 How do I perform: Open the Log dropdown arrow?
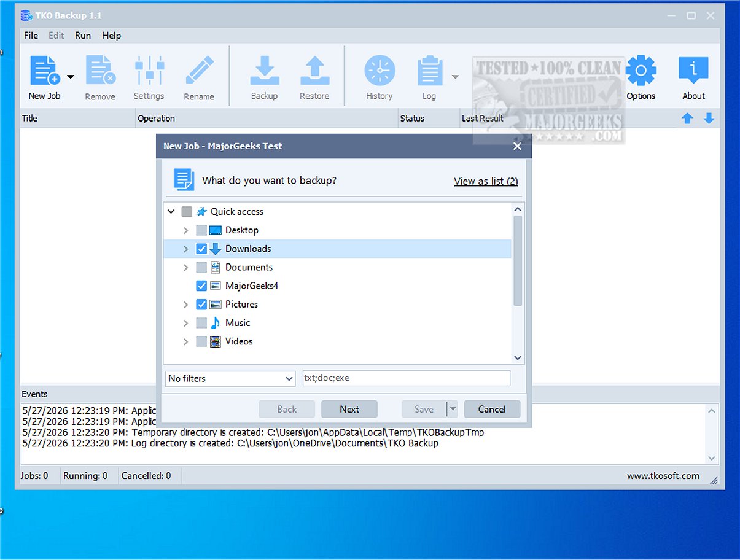coord(455,77)
